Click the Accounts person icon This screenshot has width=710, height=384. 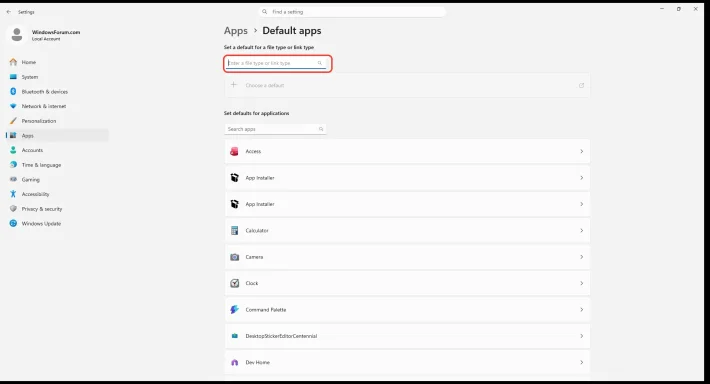(x=13, y=150)
